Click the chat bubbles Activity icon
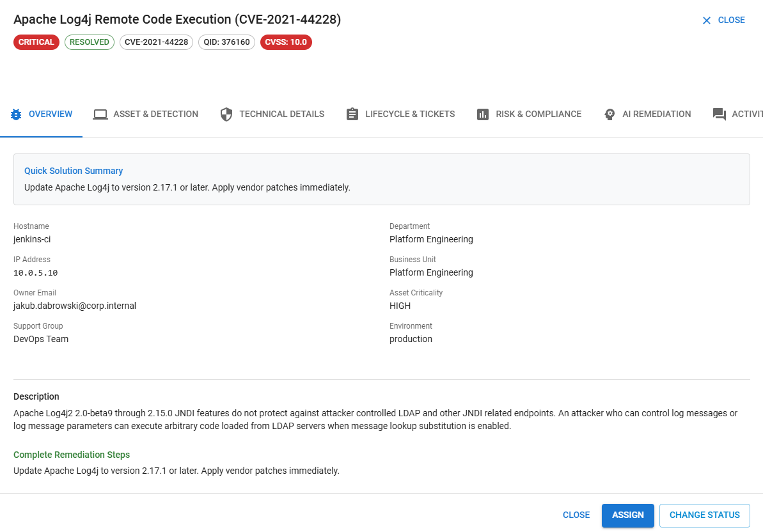The image size is (763, 532). (720, 114)
